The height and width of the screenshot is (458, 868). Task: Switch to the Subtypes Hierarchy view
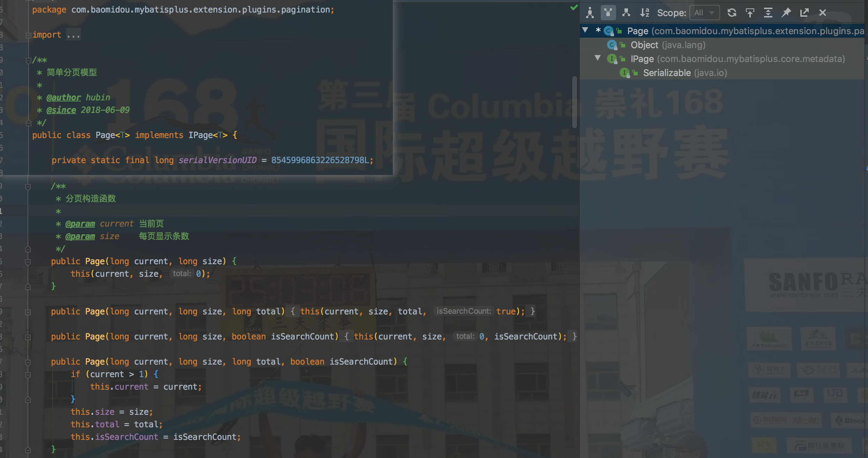pyautogui.click(x=626, y=13)
